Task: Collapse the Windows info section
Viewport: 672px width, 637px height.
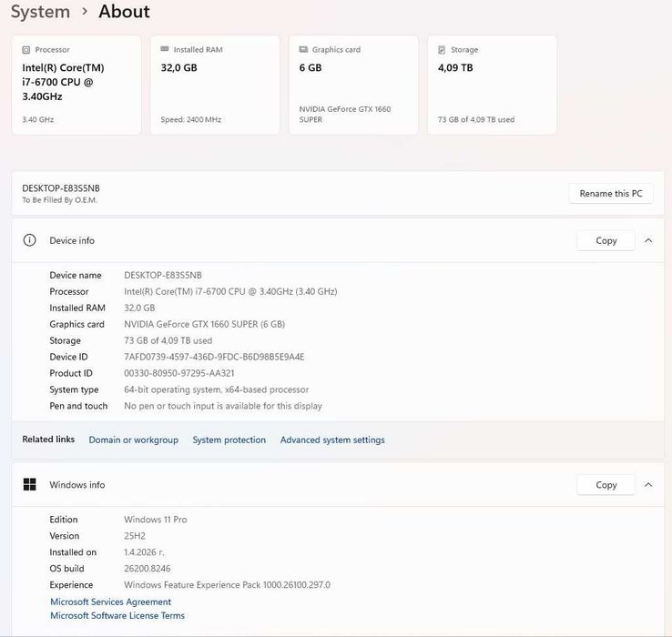Action: 648,485
